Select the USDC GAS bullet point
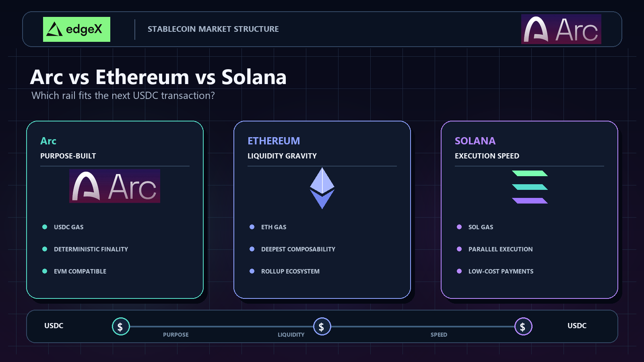Image resolution: width=644 pixels, height=362 pixels. pos(63,227)
